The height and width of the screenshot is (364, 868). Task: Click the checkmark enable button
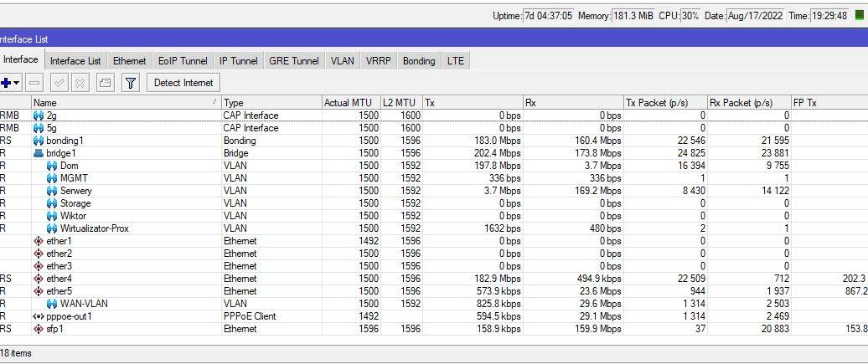click(x=59, y=83)
